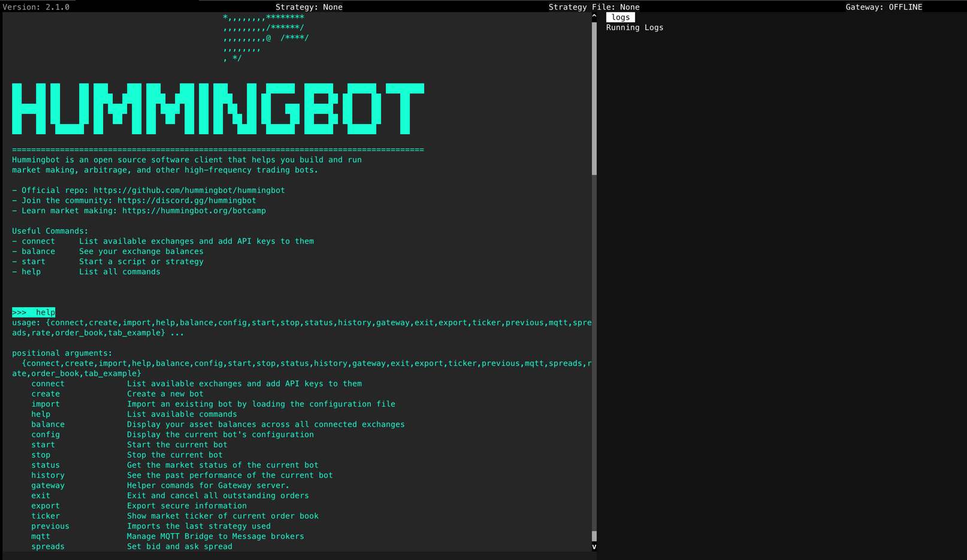
Task: Click 'Helper comands for Gateway server.' text
Action: click(x=208, y=486)
